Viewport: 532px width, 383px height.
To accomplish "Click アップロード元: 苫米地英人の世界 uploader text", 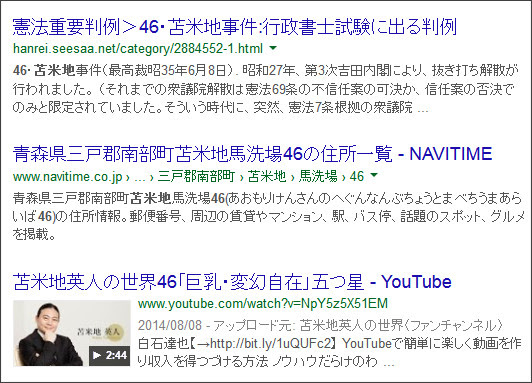I will pos(358,325).
